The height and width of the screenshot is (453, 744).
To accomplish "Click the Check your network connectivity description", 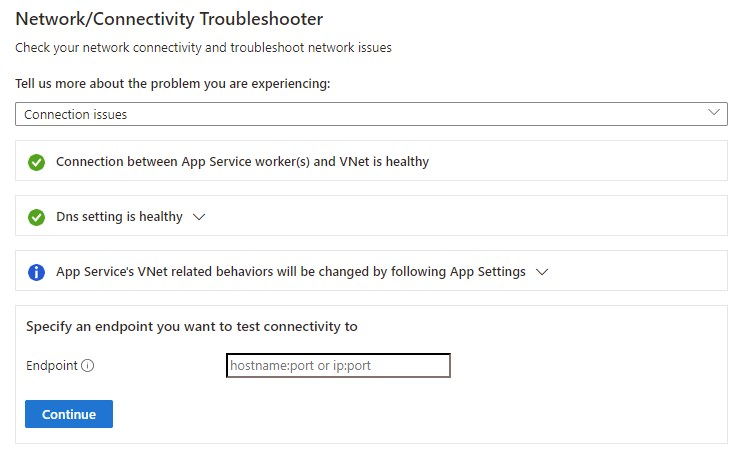I will pos(203,48).
